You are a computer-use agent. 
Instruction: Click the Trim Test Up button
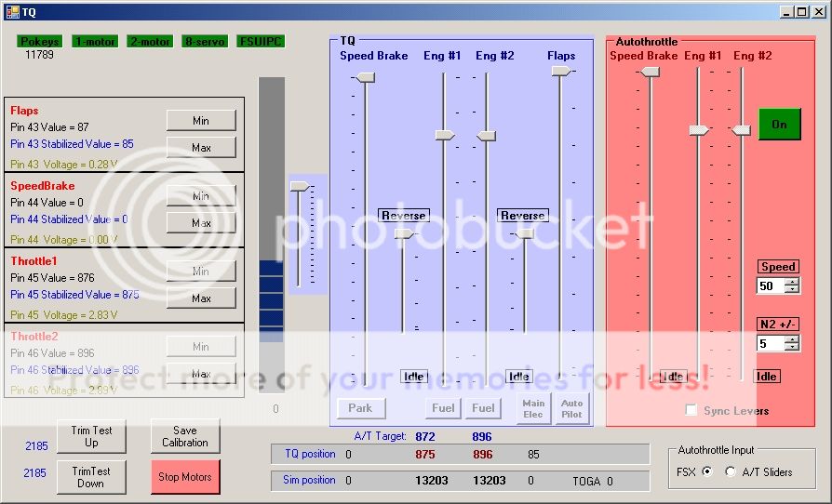pyautogui.click(x=91, y=436)
